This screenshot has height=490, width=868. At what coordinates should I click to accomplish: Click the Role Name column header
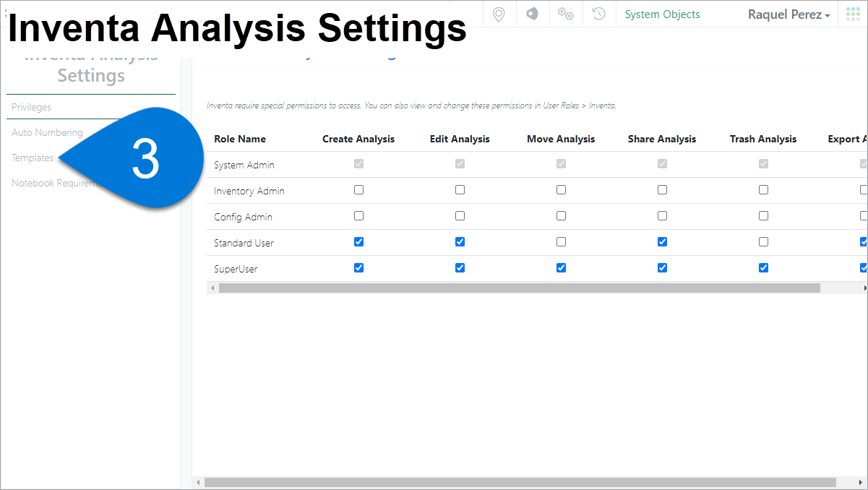240,139
